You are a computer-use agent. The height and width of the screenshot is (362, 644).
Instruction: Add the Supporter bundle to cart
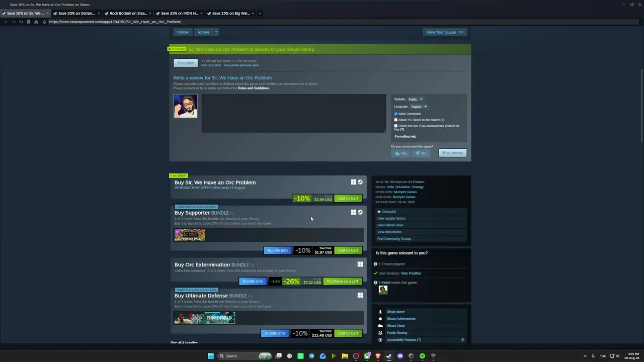[x=348, y=250]
